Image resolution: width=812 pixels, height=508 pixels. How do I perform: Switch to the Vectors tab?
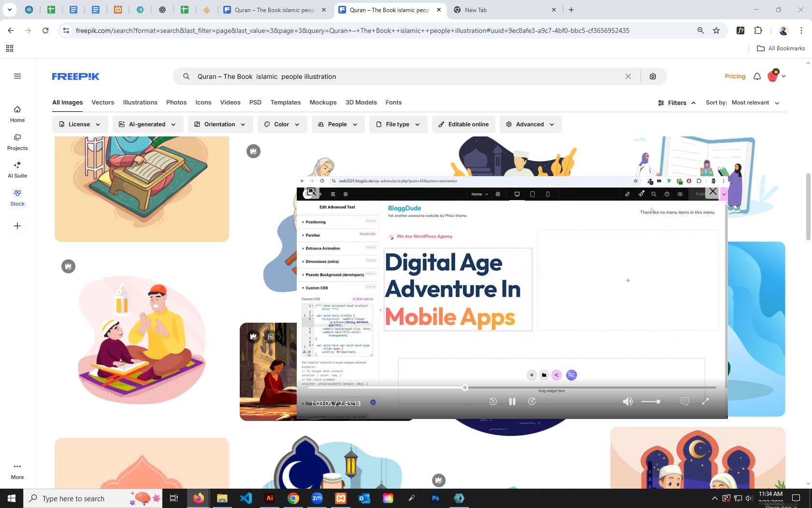pos(103,103)
